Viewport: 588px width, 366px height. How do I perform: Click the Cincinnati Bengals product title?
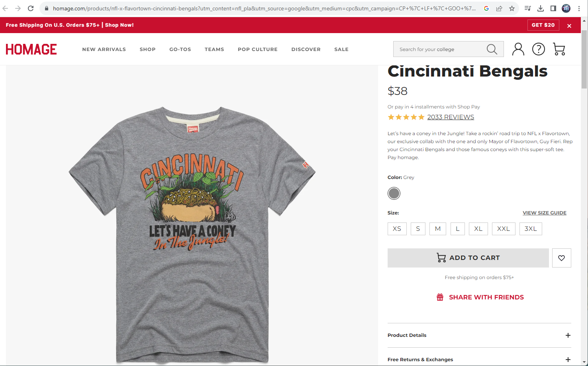pos(468,71)
